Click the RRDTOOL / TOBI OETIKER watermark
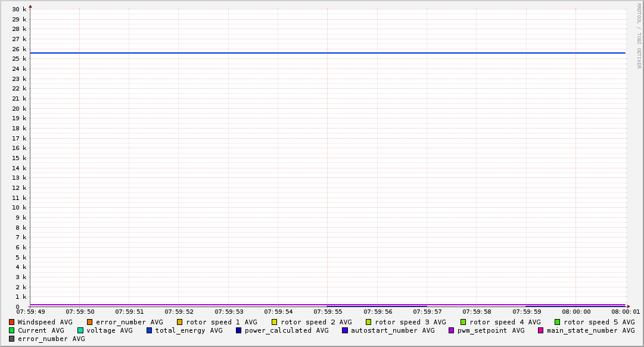Viewport: 644px width, 347px height. [639, 36]
